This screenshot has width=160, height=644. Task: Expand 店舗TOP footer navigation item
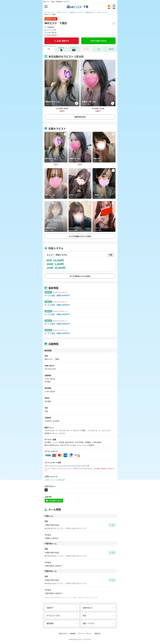pyautogui.click(x=62, y=608)
